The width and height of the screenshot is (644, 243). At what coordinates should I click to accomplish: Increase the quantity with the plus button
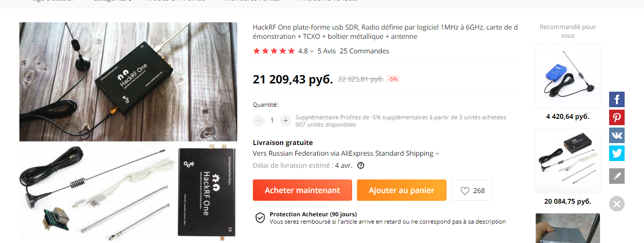[286, 120]
